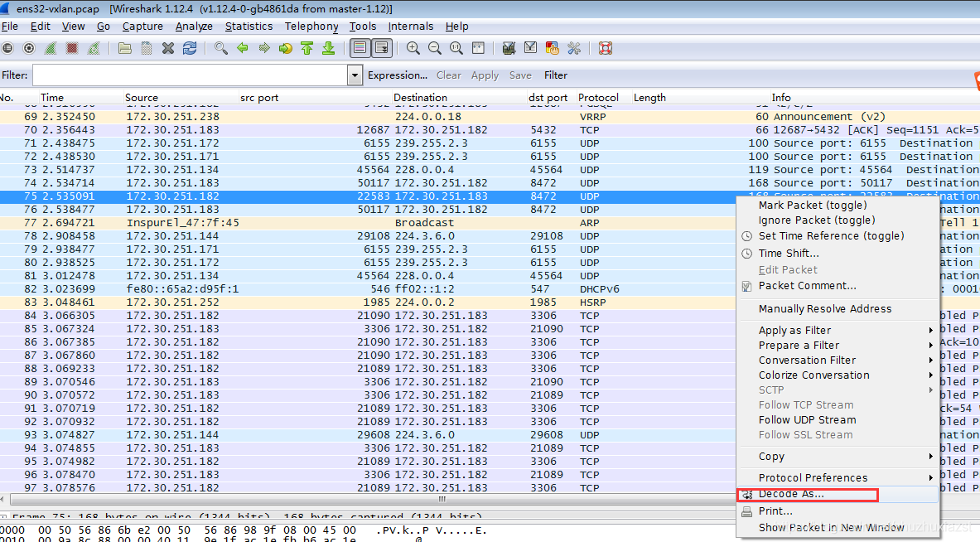This screenshot has height=542, width=980.
Task: Select Follow UDP Stream
Action: click(x=807, y=420)
